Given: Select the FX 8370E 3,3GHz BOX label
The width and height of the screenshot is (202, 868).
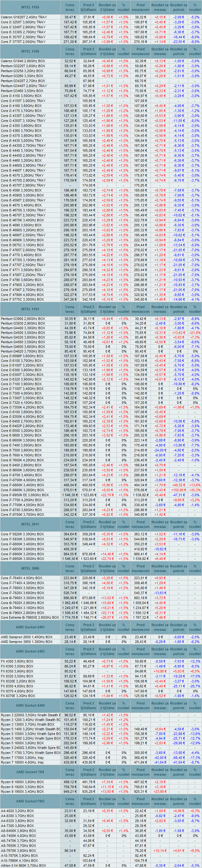Looking at the screenshot, I should point(18,696).
